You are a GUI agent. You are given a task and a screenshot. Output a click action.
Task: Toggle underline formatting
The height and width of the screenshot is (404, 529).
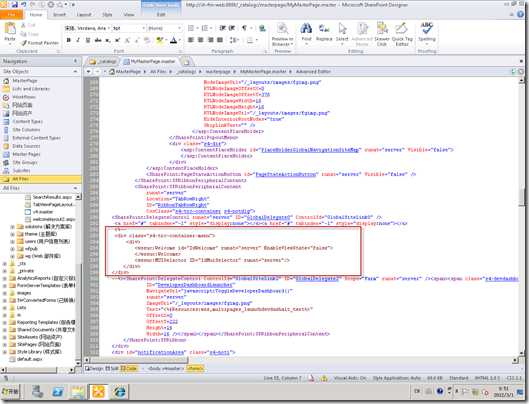(88, 40)
